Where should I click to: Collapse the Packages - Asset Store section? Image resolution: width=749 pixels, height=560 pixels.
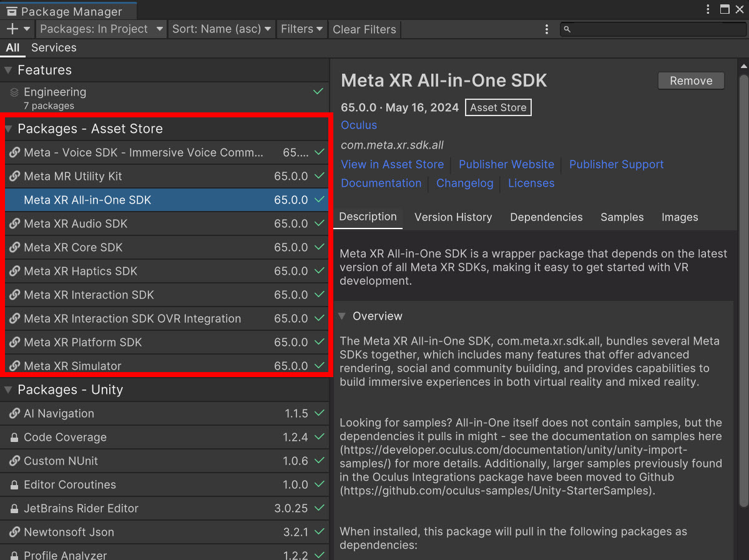[x=8, y=129]
